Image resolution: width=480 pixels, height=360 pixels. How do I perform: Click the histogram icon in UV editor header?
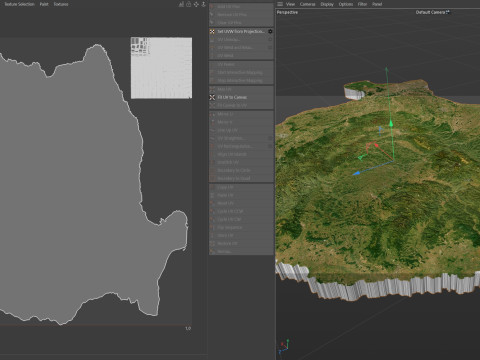181,4
